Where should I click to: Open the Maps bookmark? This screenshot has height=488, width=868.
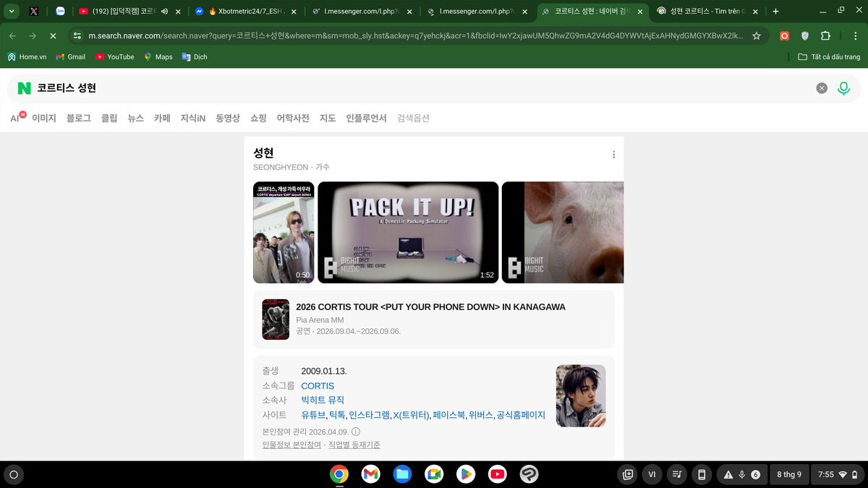(158, 56)
